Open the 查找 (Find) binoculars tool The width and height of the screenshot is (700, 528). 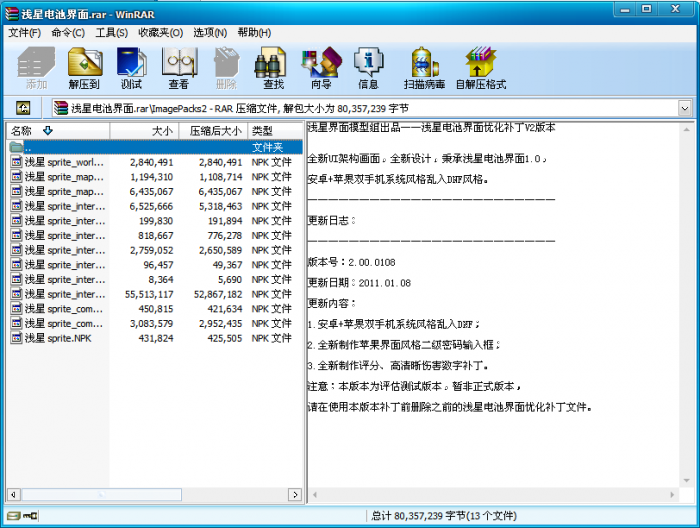click(273, 68)
